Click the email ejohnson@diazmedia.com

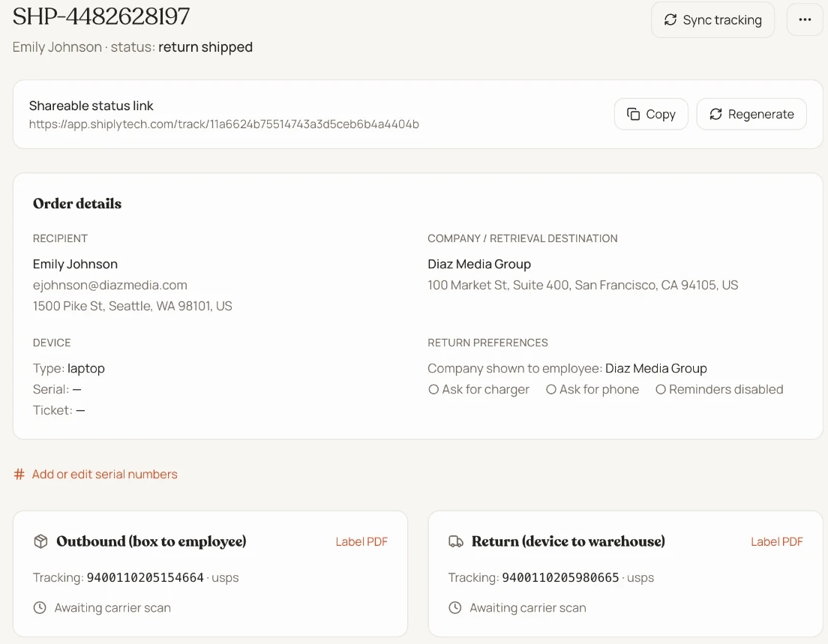coord(109,285)
